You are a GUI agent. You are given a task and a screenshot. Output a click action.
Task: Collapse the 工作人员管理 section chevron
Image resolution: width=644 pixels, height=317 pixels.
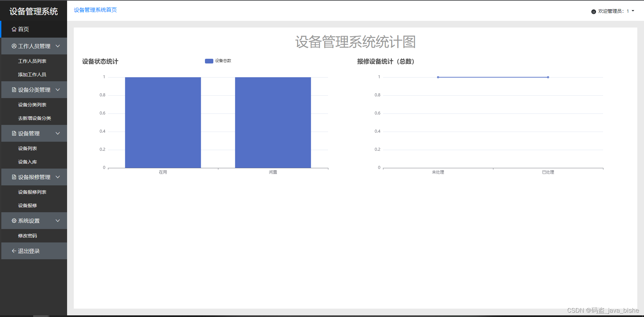[x=57, y=46]
